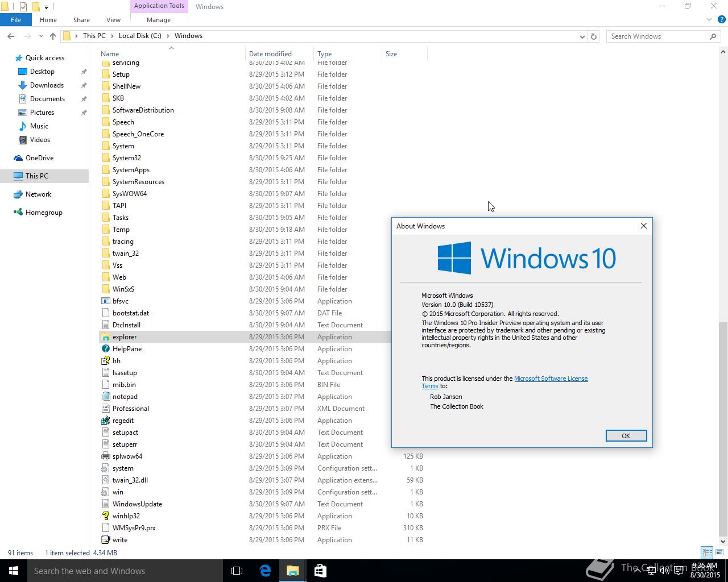Click the HelpPane application icon
Screen dimensions: 728x582
[x=105, y=349]
